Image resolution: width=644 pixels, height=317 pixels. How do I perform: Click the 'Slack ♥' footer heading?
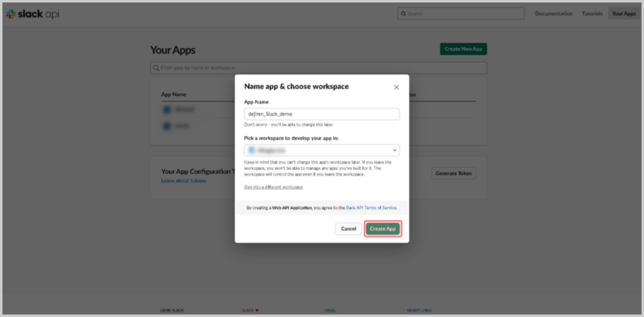coord(251,310)
